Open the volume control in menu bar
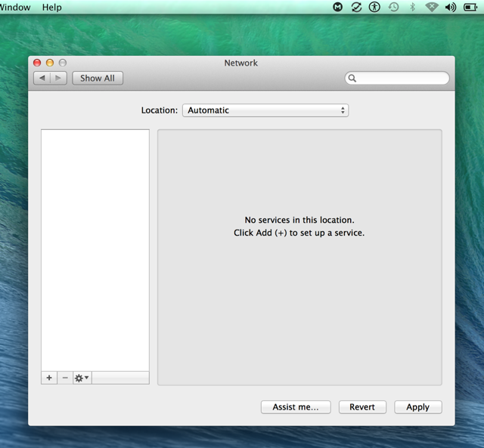Image resolution: width=484 pixels, height=448 pixels. click(x=451, y=7)
